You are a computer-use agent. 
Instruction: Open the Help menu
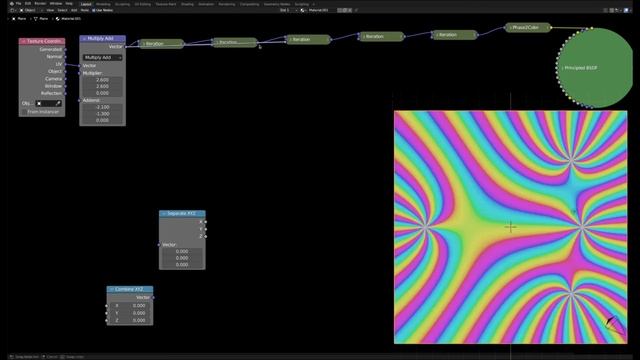coord(69,4)
